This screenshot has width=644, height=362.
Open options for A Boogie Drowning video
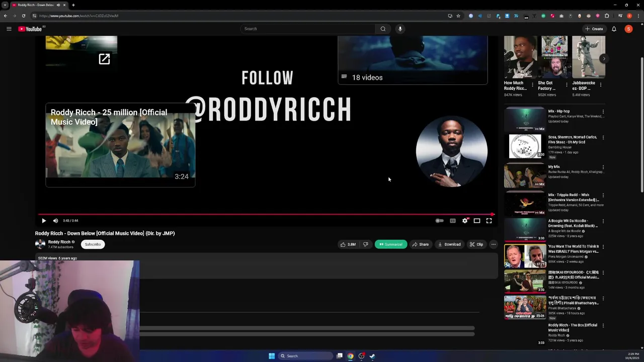[603, 221]
